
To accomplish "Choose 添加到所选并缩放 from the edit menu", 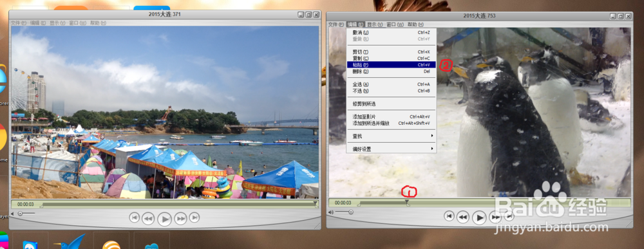I will (x=392, y=123).
